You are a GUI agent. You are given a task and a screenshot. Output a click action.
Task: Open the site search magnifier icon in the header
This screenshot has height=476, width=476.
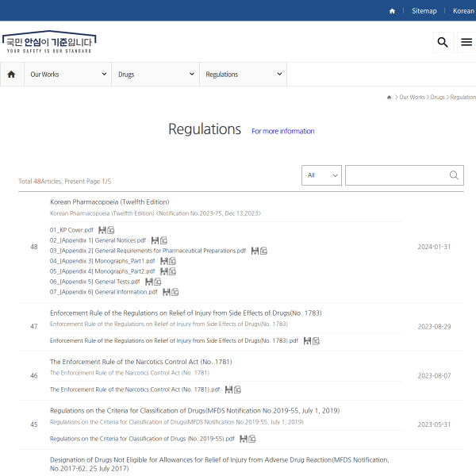443,42
